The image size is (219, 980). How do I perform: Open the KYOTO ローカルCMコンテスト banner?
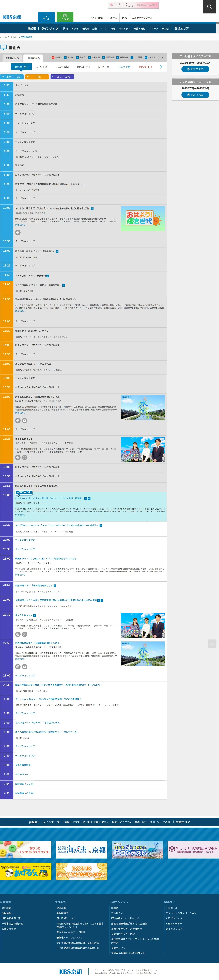(x=82, y=871)
